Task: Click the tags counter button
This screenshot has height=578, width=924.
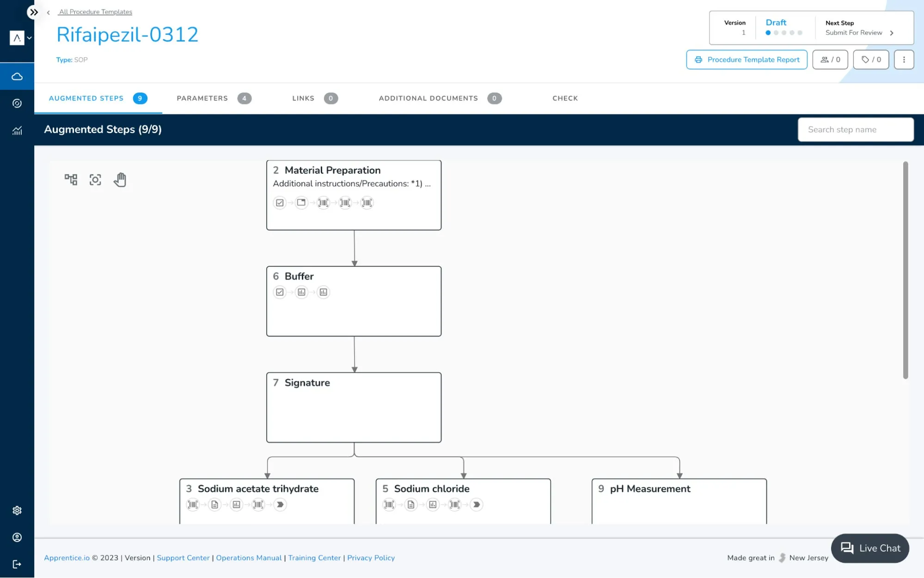Action: (x=871, y=60)
